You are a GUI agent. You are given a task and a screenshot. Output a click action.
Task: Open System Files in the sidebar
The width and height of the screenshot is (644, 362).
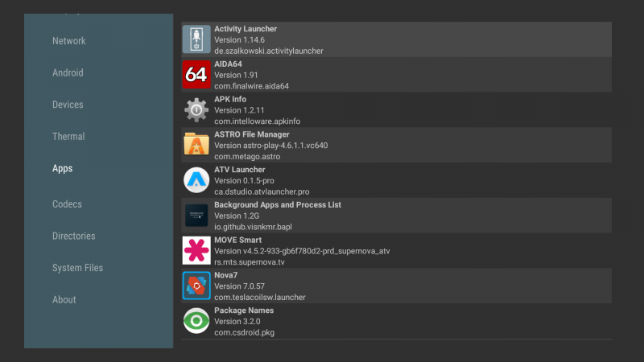(x=77, y=268)
